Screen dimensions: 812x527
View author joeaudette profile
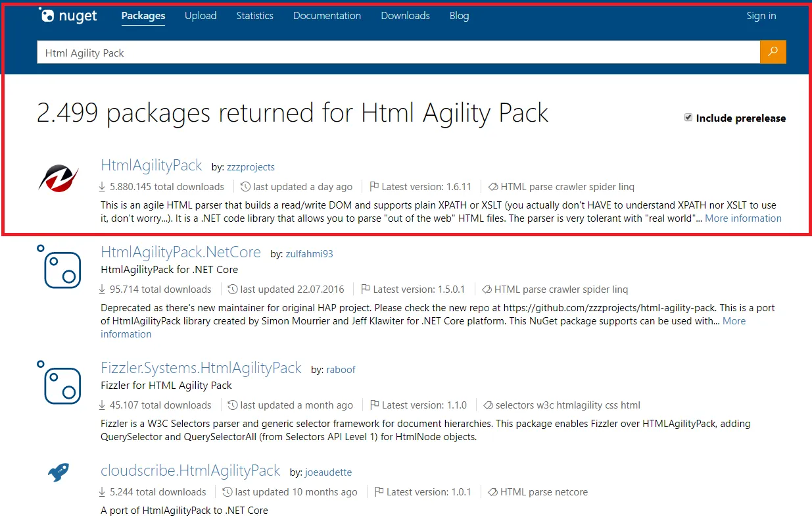point(329,472)
